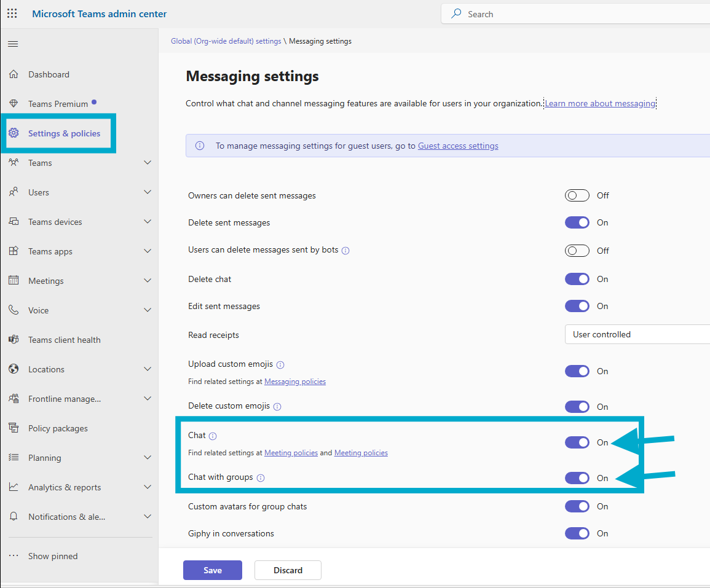Open the Read receipts dropdown

pyautogui.click(x=637, y=334)
